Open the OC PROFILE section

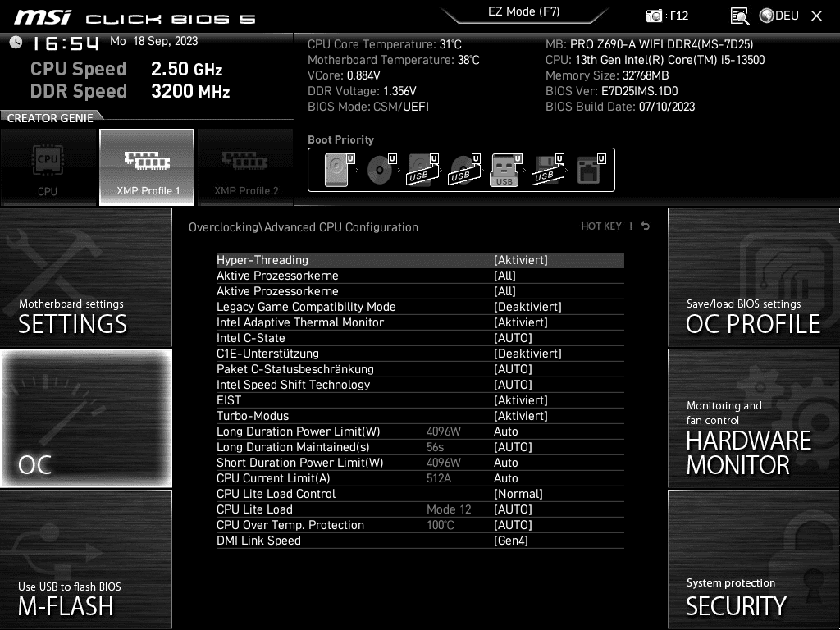pos(754,277)
